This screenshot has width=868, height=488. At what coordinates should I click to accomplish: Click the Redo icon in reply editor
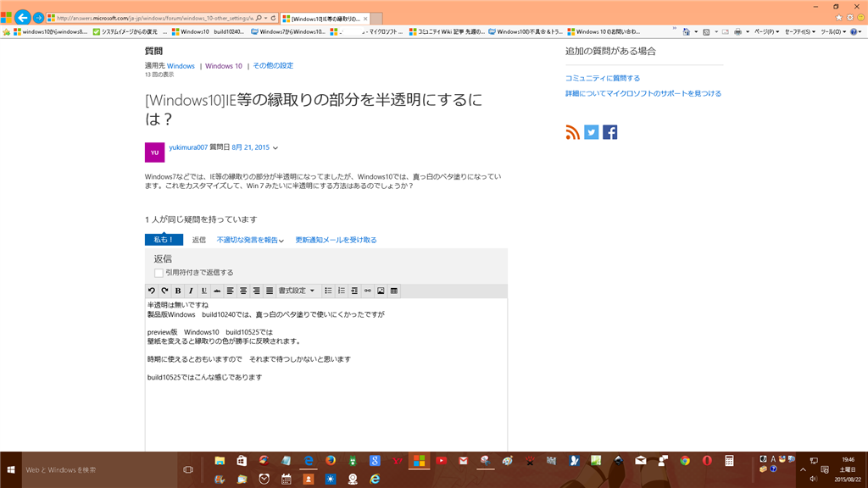(164, 291)
